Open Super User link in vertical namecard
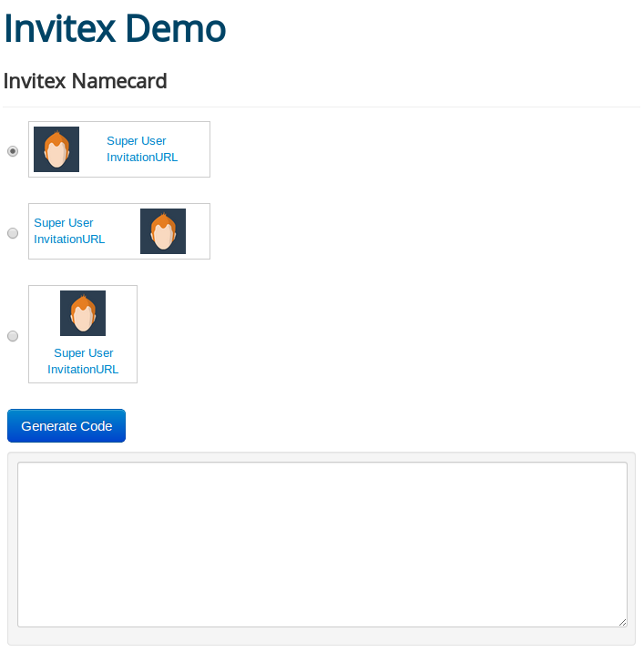 tap(84, 353)
